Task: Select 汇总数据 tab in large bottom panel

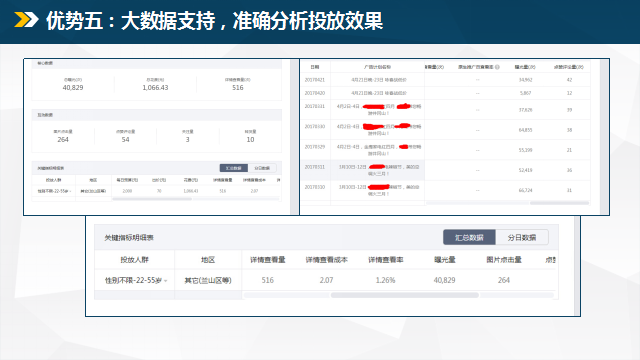Action: point(469,238)
